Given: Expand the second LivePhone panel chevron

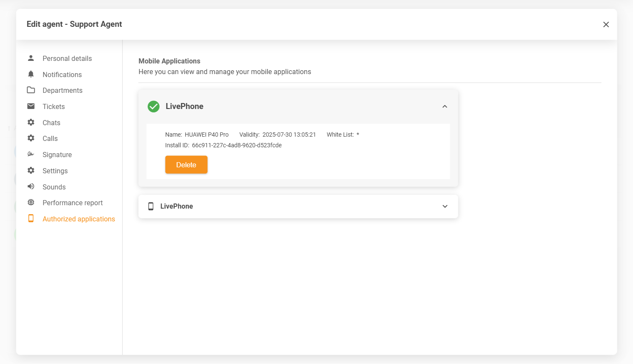Looking at the screenshot, I should pos(445,206).
